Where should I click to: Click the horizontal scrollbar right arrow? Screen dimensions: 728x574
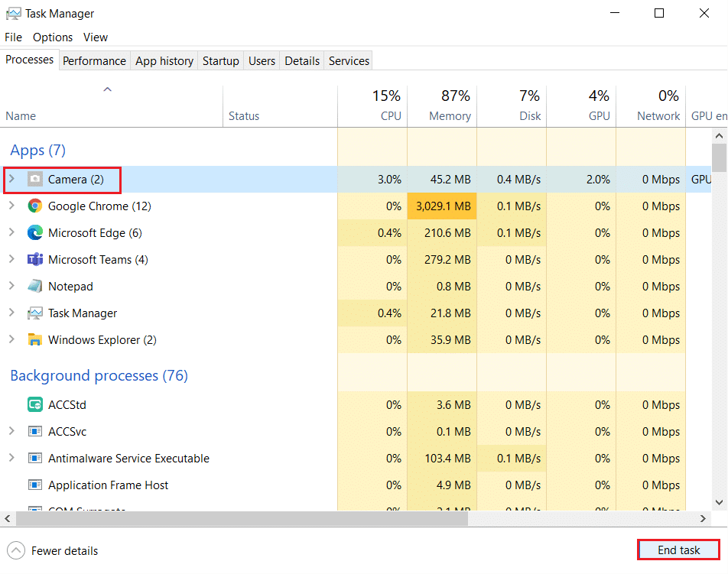tap(703, 518)
